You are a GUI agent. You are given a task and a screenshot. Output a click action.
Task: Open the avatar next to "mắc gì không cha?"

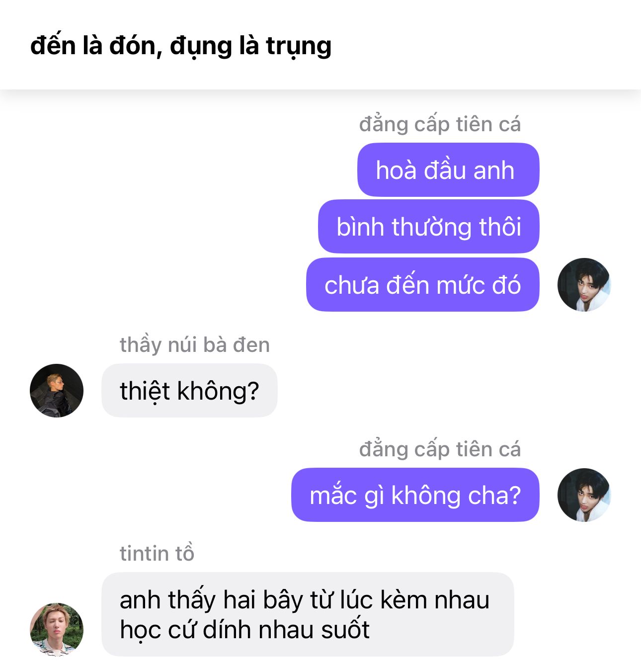pos(584,495)
